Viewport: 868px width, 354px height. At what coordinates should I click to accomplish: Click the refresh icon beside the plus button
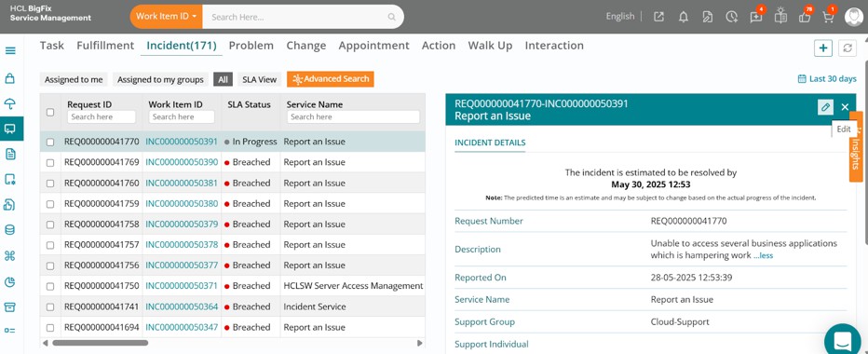click(847, 48)
